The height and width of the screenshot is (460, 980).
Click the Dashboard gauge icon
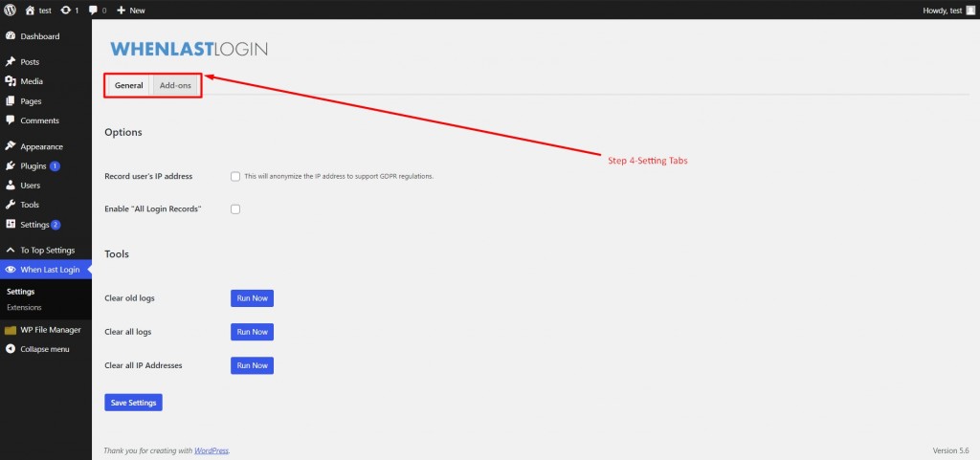pos(10,36)
